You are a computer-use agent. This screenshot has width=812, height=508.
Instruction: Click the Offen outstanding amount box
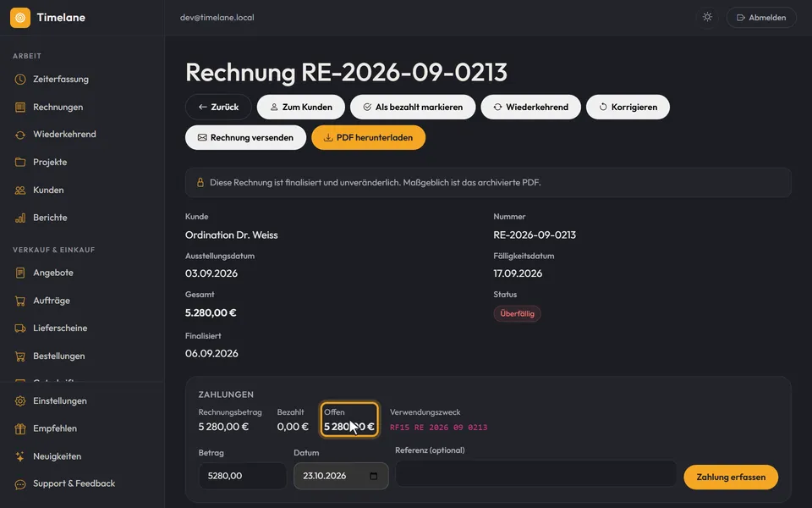(x=349, y=420)
